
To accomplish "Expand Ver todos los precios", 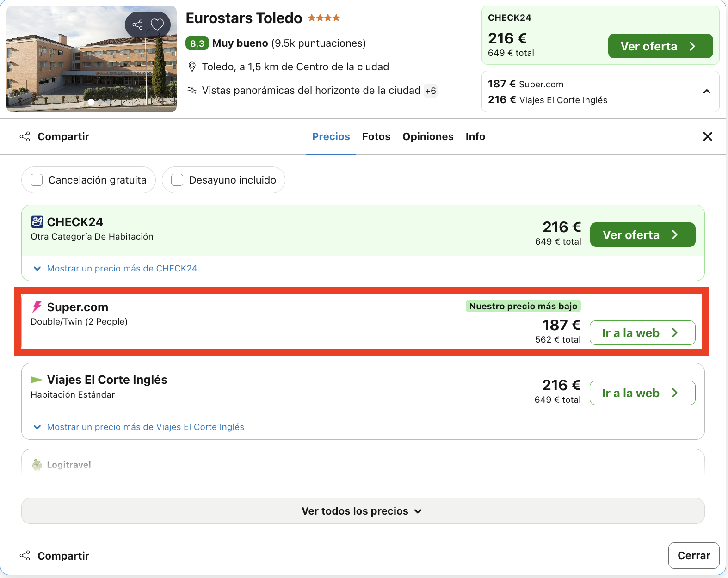I will [363, 511].
